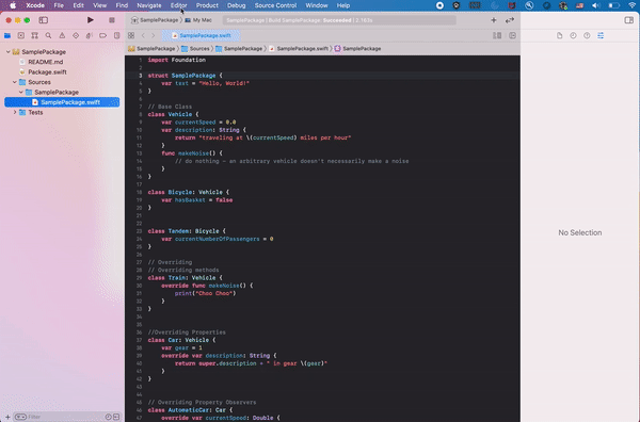The image size is (640, 422).
Task: Show only recently modified files
Action: pyautogui.click(x=108, y=417)
